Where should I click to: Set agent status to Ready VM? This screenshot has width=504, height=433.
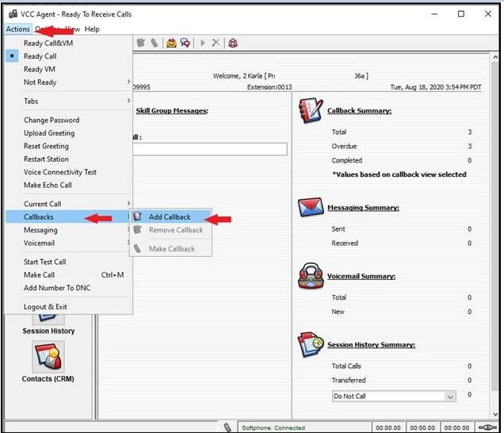40,69
